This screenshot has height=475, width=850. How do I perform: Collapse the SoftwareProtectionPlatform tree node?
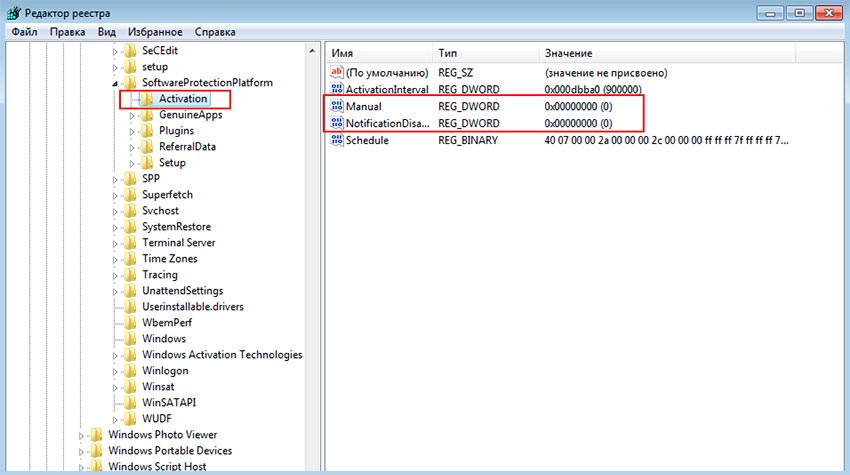(115, 83)
